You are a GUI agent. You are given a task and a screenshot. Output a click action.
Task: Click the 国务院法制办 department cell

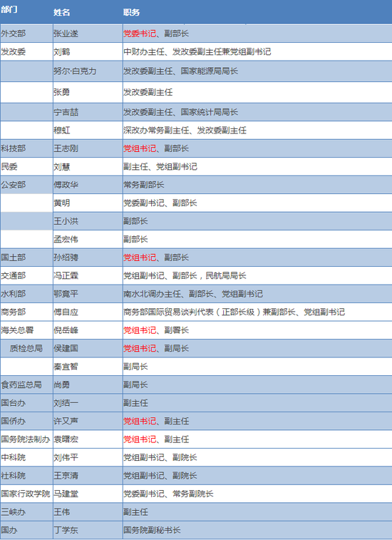pyautogui.click(x=26, y=439)
